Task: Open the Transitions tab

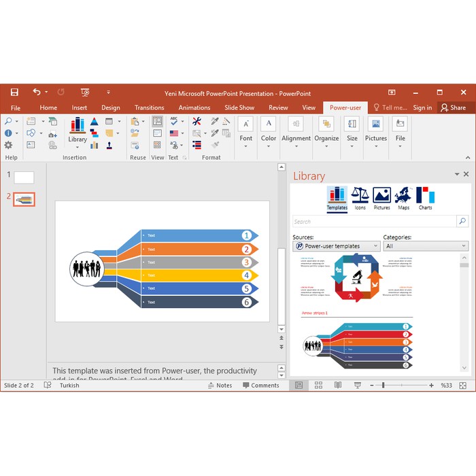Action: click(150, 107)
